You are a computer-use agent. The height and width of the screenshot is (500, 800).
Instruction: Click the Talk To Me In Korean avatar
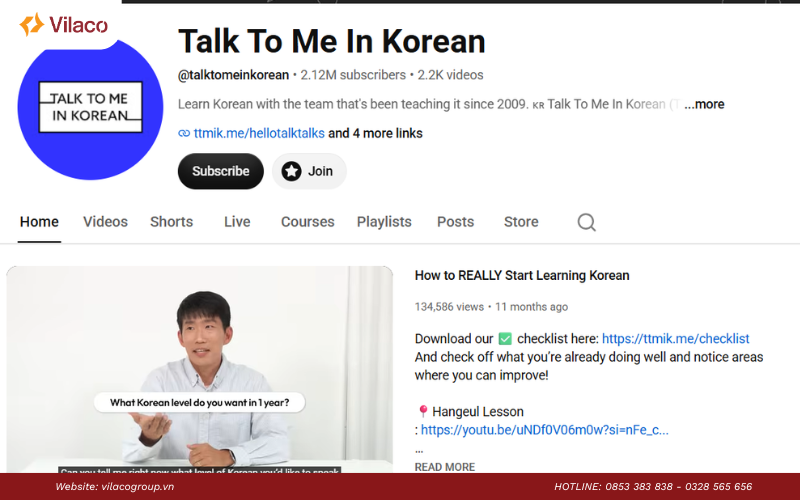[90, 108]
